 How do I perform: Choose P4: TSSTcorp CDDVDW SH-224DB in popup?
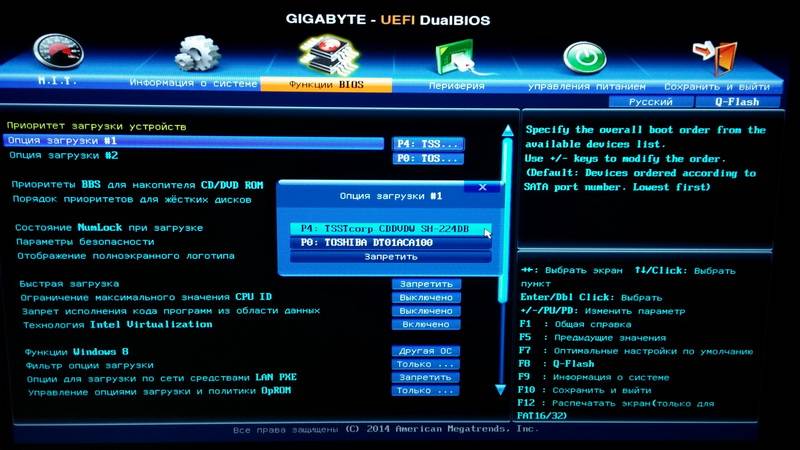click(x=390, y=229)
